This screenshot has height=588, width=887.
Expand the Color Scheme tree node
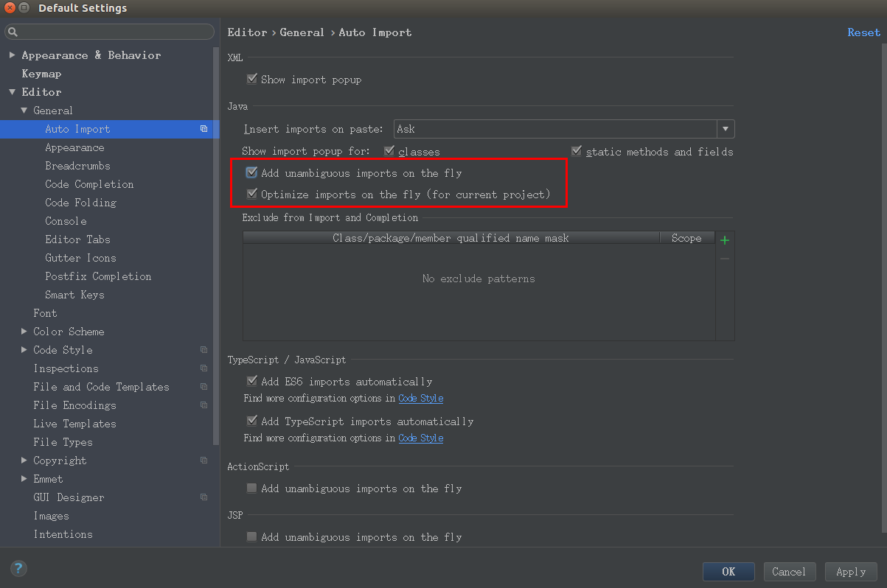[24, 332]
